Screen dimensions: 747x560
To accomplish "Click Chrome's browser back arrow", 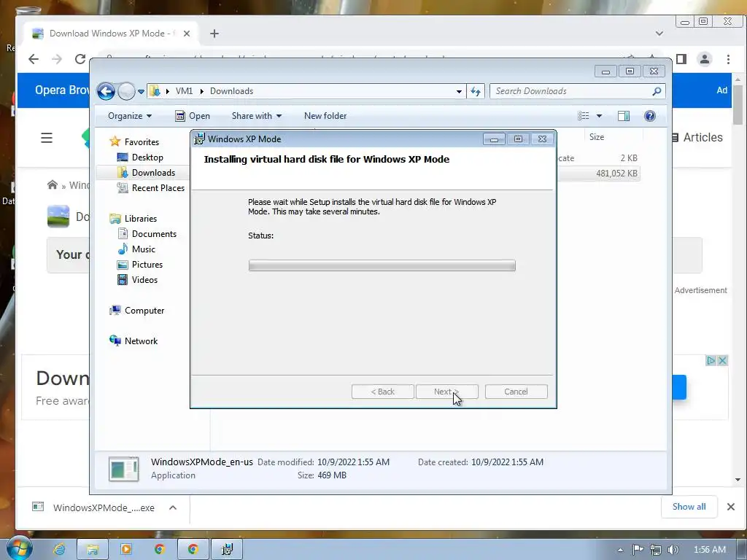I will coord(34,59).
